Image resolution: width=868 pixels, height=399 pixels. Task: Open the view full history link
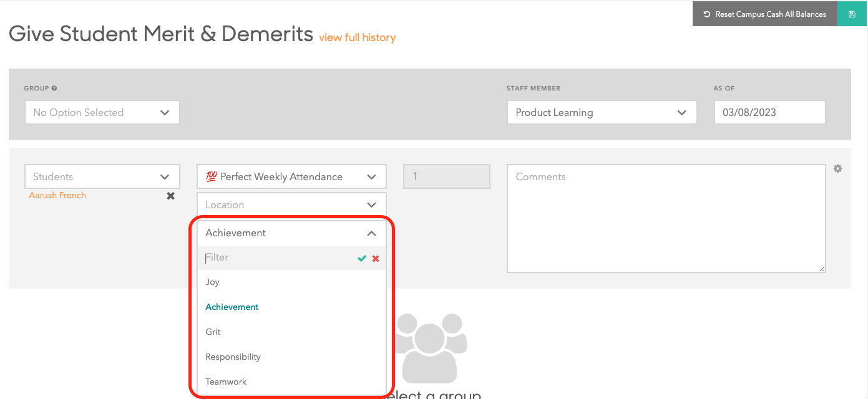tap(357, 37)
